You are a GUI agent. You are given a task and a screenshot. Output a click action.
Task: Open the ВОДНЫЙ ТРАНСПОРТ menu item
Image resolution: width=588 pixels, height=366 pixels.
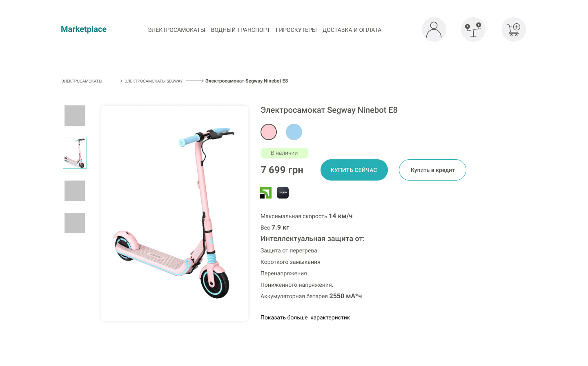pos(241,30)
